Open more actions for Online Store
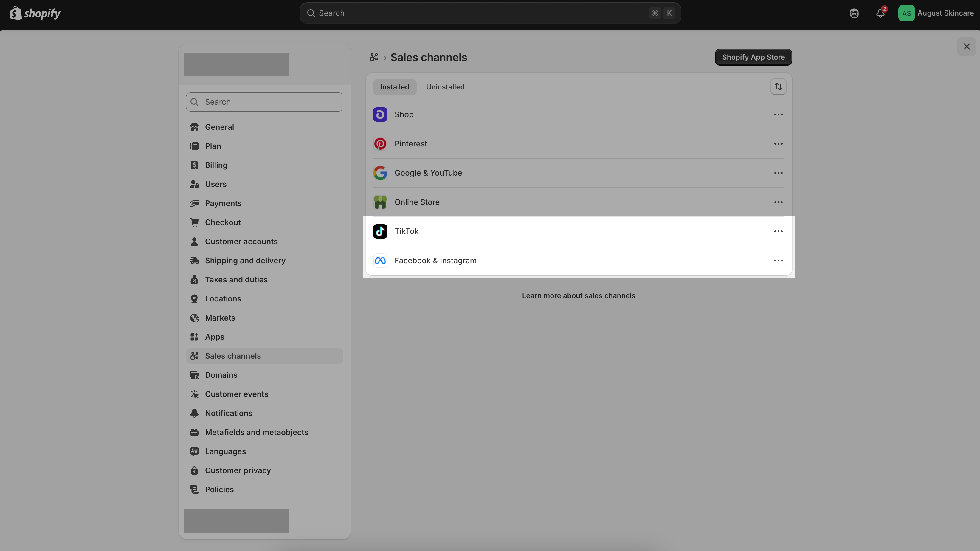 (779, 202)
